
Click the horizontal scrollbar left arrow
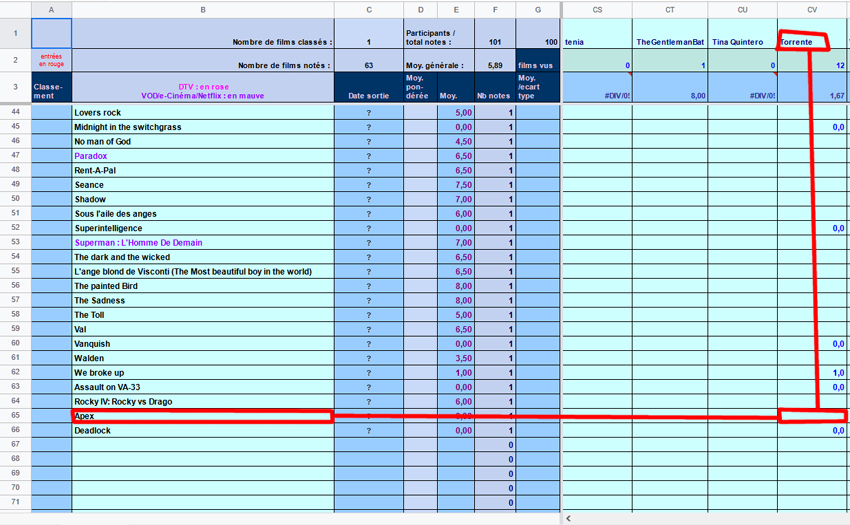(568, 518)
